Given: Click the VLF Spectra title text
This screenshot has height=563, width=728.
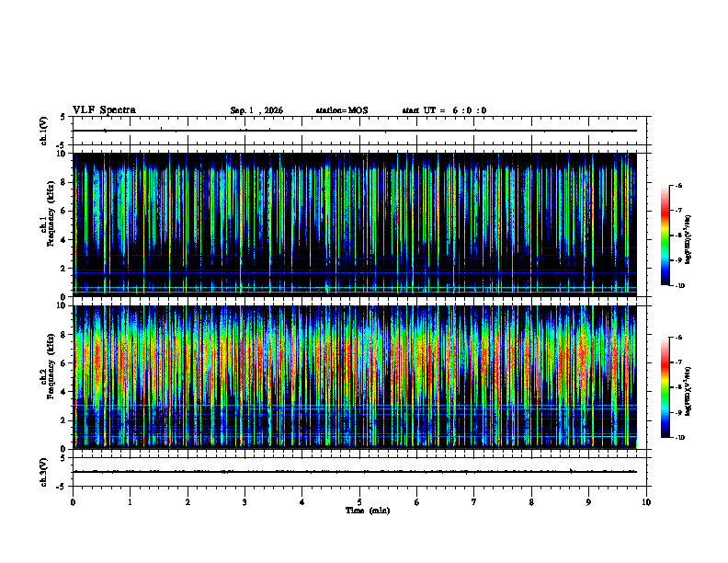Looking at the screenshot, I should pos(104,110).
